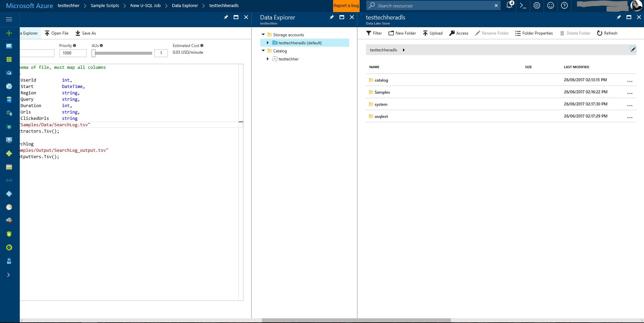
Task: Open the hamburger menu in the sidebar
Action: coord(9,19)
